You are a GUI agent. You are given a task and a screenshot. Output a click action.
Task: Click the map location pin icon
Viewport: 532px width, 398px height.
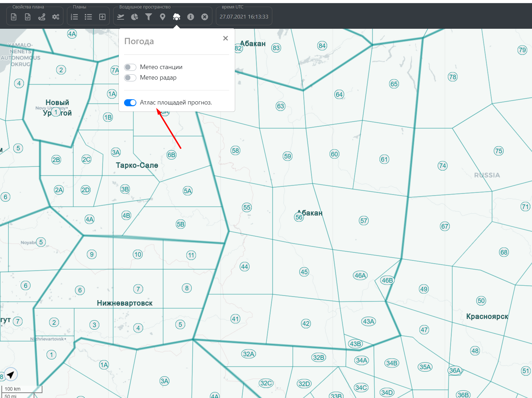click(163, 17)
